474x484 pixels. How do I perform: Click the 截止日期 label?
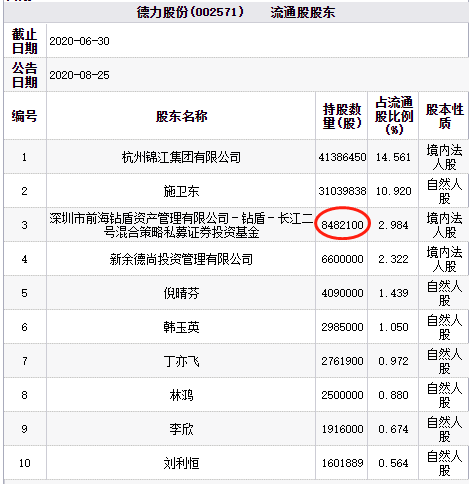coord(25,41)
